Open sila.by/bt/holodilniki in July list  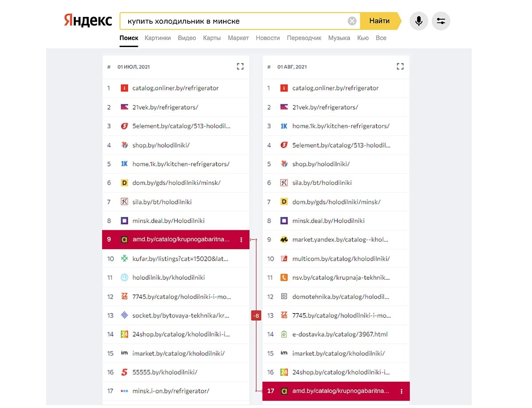tap(162, 202)
